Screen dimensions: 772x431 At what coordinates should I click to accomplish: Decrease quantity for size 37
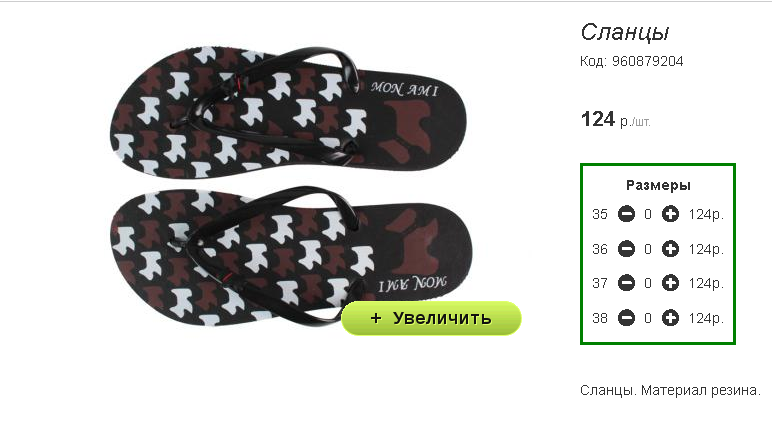(x=626, y=283)
